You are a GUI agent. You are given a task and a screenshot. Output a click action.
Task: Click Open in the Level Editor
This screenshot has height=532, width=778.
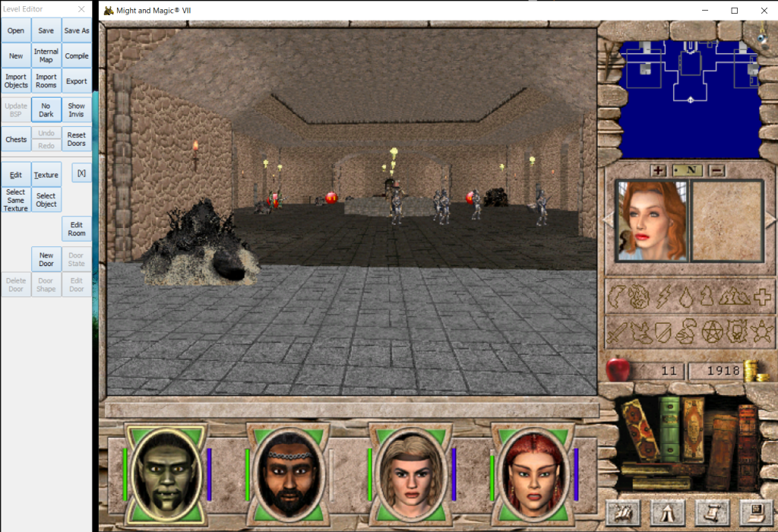click(16, 30)
